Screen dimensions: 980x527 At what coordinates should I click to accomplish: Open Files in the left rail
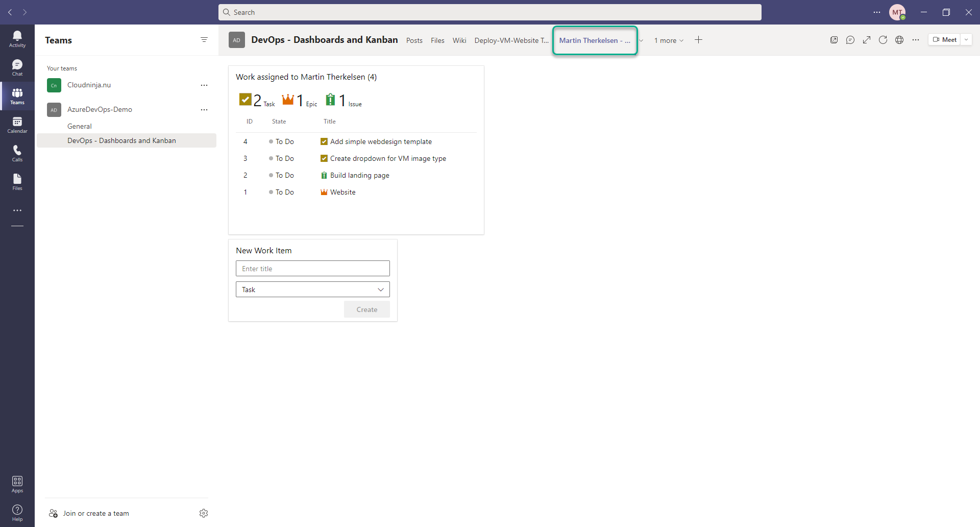click(x=17, y=182)
